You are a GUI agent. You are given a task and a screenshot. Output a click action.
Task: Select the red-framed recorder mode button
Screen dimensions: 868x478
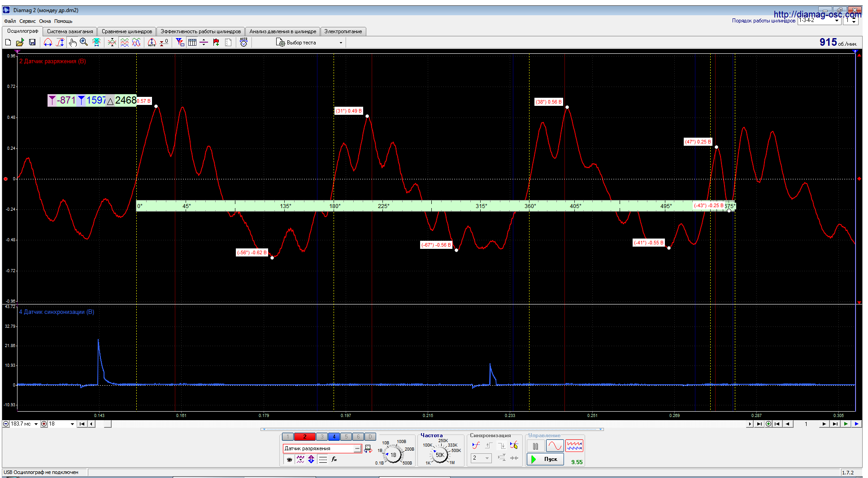(574, 446)
